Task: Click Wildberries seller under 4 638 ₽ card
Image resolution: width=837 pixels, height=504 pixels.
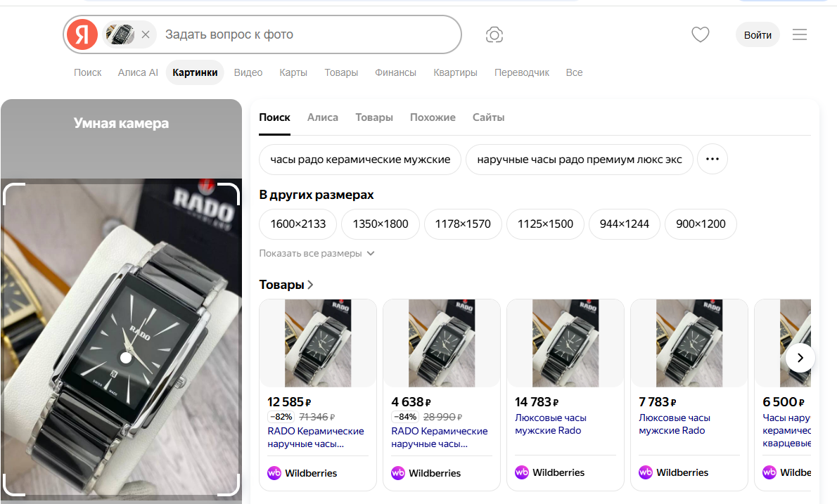Action: (426, 473)
